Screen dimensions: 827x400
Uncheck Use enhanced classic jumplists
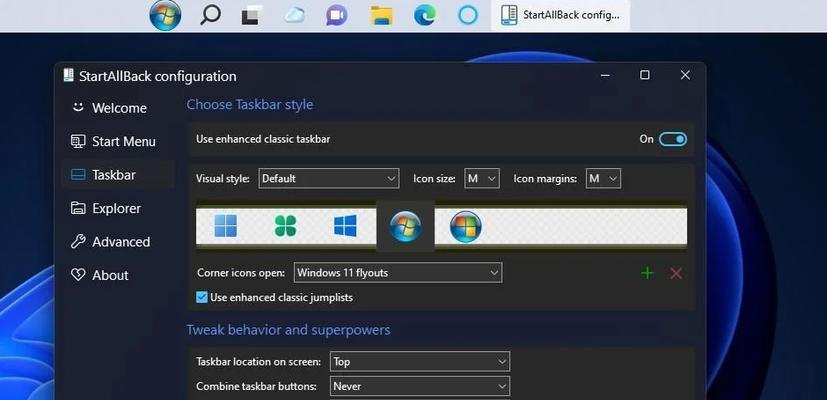point(201,297)
